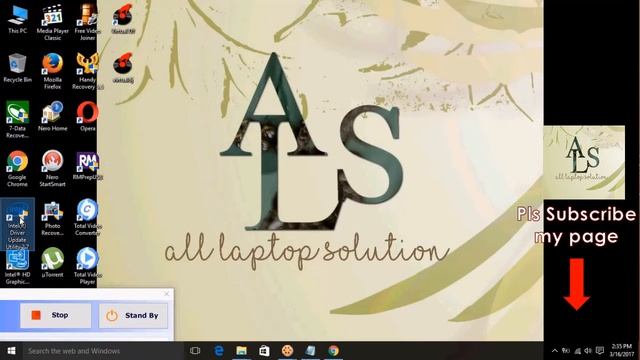640x360 pixels.
Task: Launch Opera browser from desktop
Action: point(87,117)
